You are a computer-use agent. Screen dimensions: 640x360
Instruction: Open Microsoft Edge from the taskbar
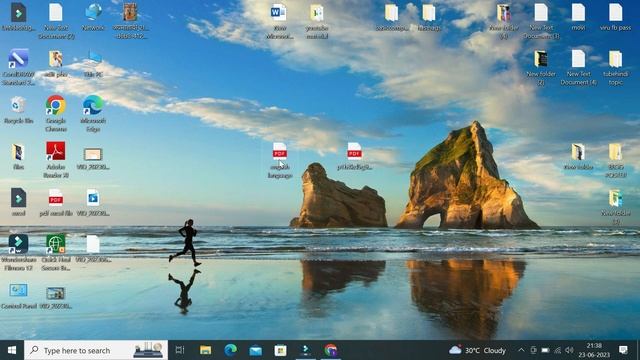click(x=231, y=350)
